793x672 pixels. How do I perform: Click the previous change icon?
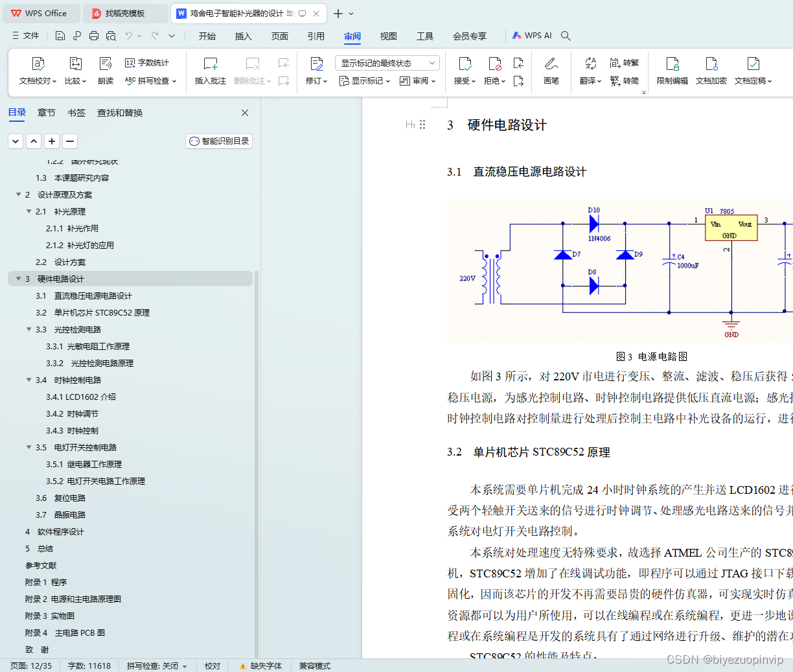[518, 63]
